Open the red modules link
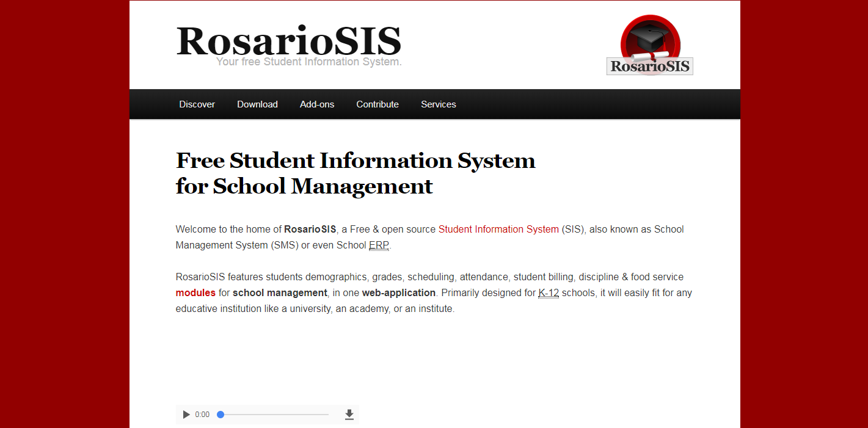This screenshot has height=428, width=868. (x=195, y=293)
